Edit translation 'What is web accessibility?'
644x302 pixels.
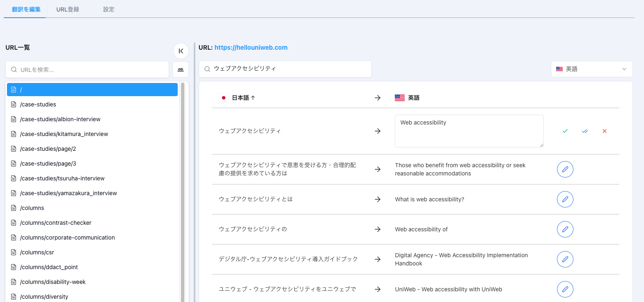[565, 199]
